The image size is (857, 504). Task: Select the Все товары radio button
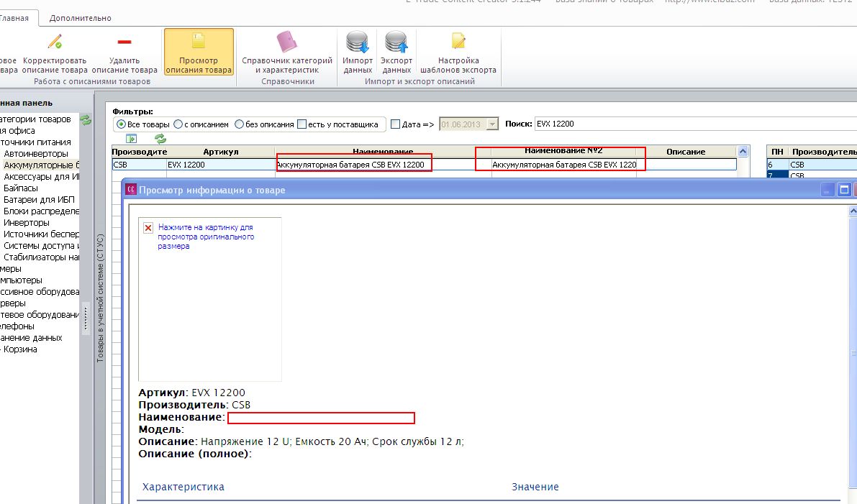pyautogui.click(x=122, y=124)
